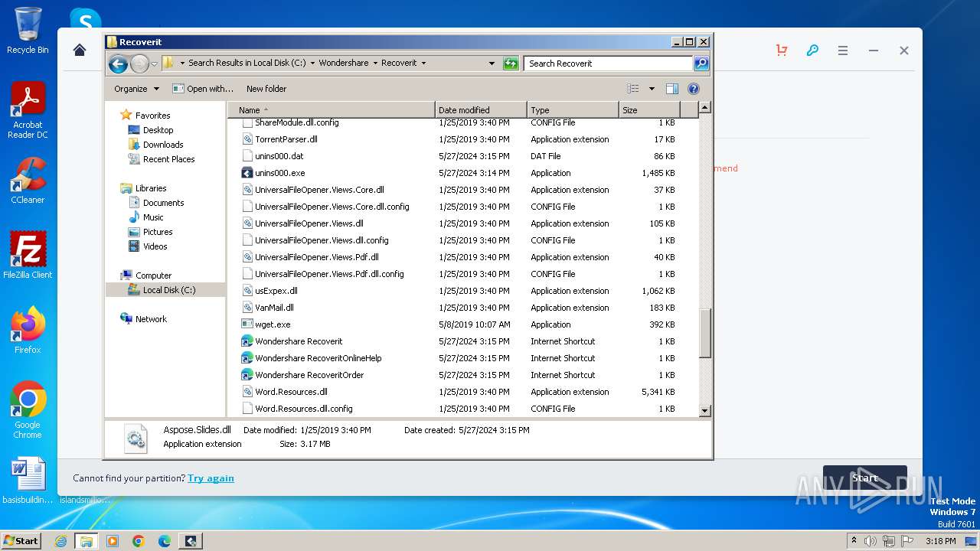Click Recoverit register key icon
980x551 pixels.
812,51
